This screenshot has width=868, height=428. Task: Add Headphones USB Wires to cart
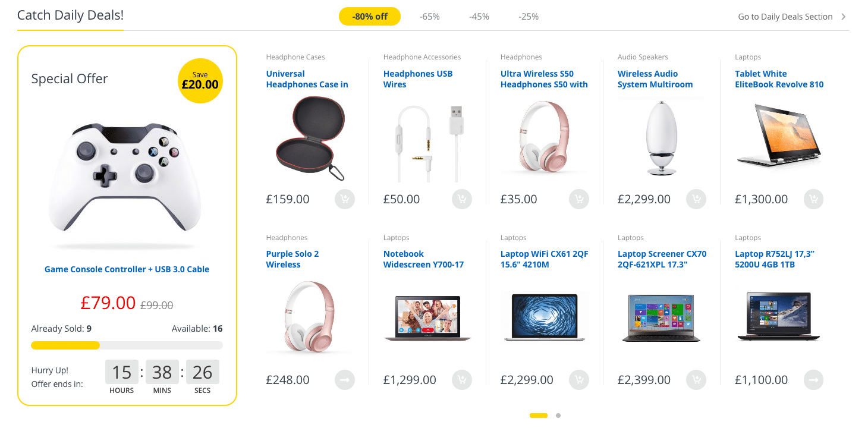click(x=462, y=199)
